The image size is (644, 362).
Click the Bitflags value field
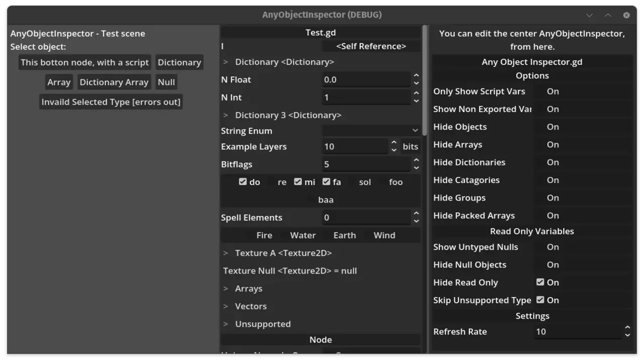point(366,164)
